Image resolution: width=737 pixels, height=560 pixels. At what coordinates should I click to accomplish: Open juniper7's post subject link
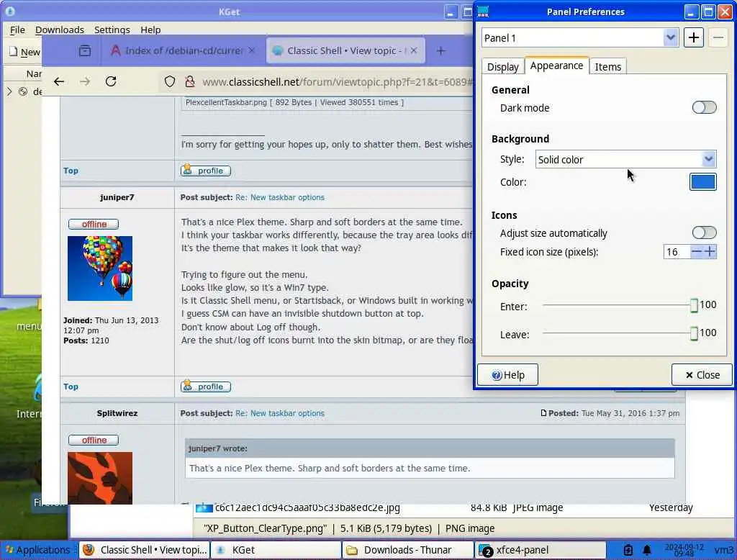(x=280, y=197)
